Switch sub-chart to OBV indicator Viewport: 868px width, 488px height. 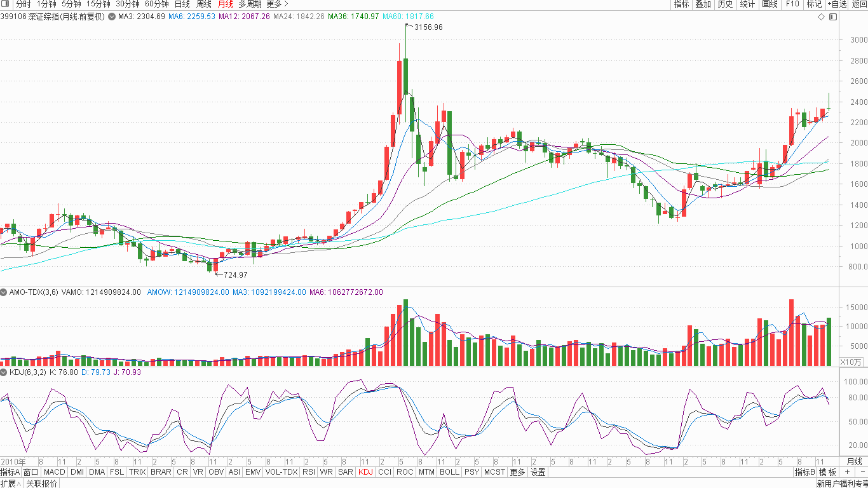coord(216,472)
